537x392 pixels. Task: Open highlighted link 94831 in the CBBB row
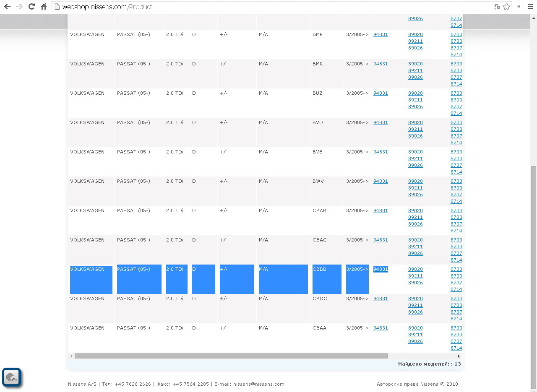[x=381, y=269]
